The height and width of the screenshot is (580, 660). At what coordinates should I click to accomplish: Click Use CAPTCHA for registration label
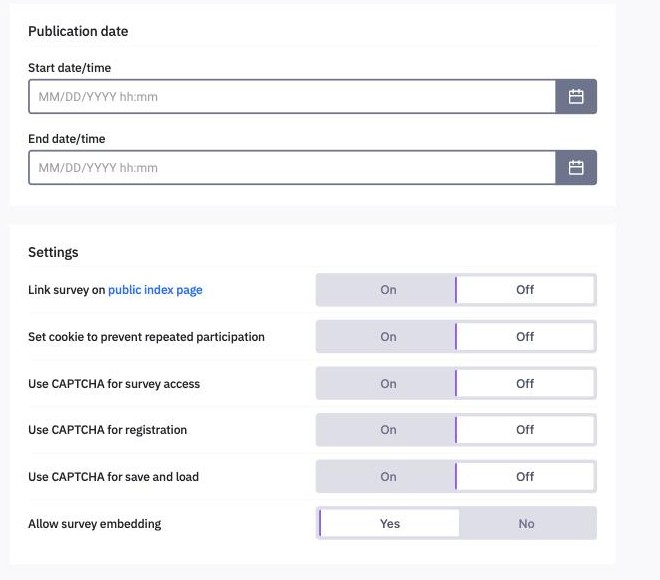click(x=107, y=430)
